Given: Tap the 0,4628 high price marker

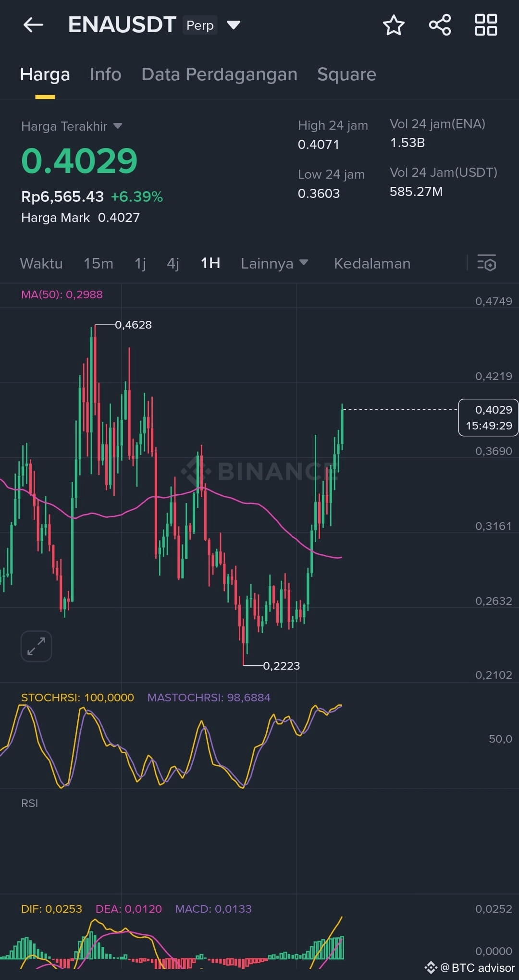Looking at the screenshot, I should tap(133, 325).
